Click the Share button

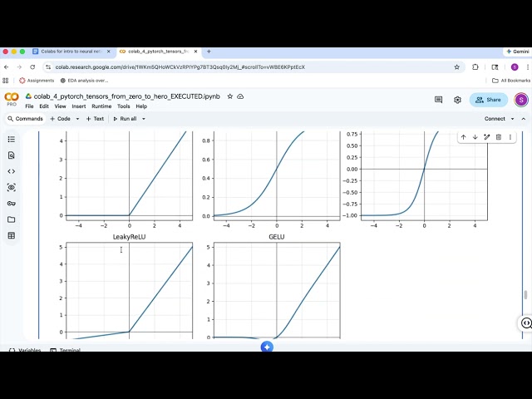point(489,100)
